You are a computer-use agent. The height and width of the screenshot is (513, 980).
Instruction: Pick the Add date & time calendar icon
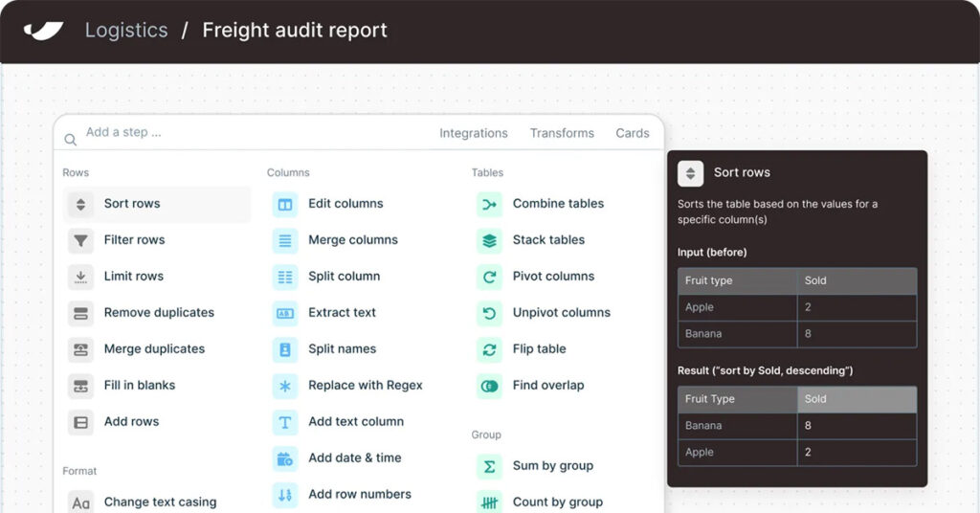285,458
